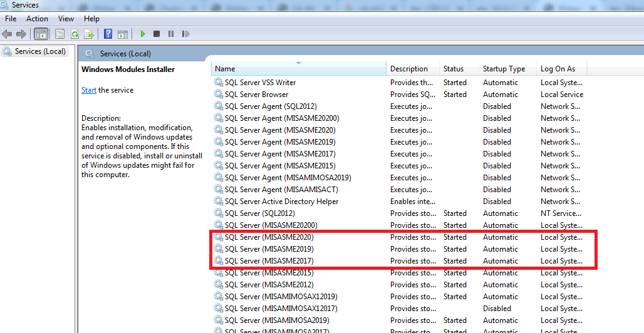644x333 pixels.
Task: Click the Export List toolbar icon
Action: pos(89,34)
